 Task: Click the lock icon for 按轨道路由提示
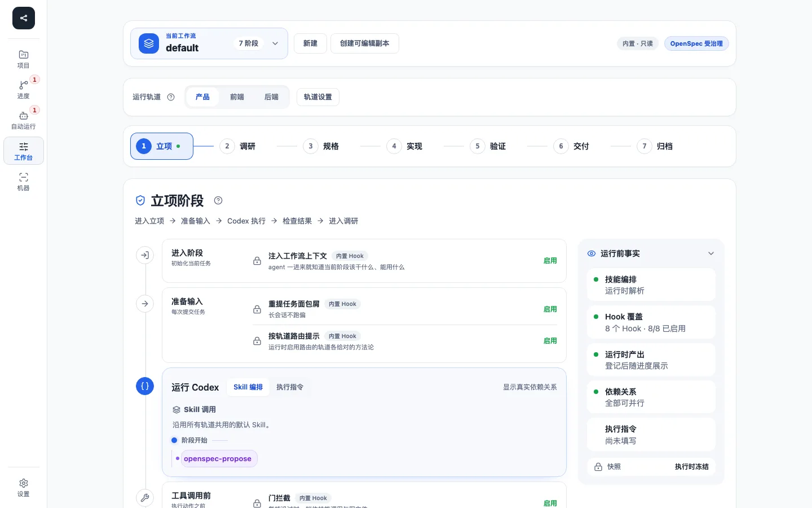(257, 341)
